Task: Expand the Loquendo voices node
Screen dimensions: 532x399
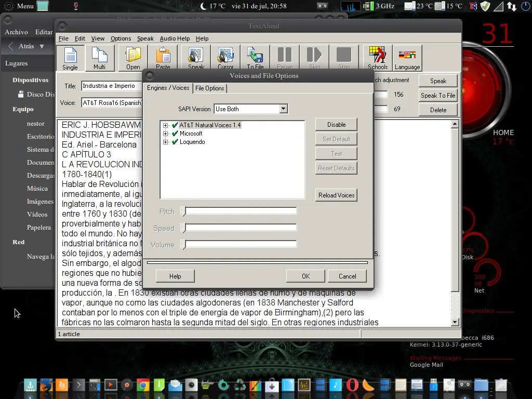Action: coord(165,142)
